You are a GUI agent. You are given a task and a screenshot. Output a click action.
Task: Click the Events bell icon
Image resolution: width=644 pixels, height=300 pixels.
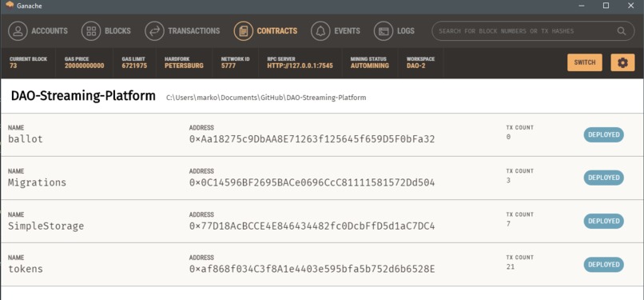320,31
